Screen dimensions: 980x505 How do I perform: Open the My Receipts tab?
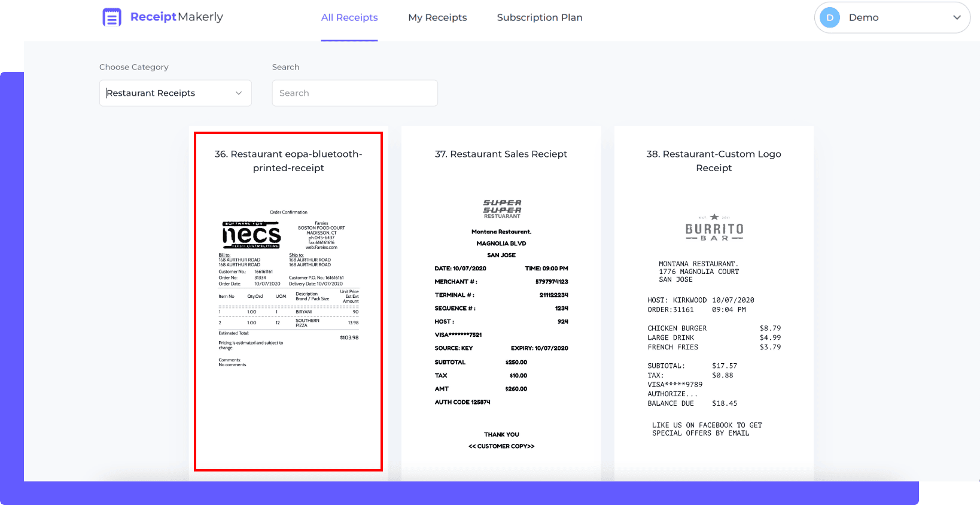coord(437,17)
